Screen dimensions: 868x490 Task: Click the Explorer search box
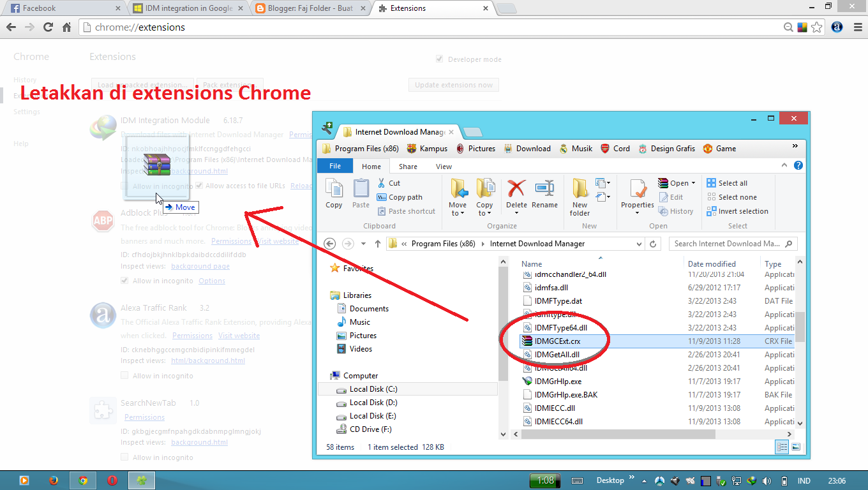click(733, 244)
